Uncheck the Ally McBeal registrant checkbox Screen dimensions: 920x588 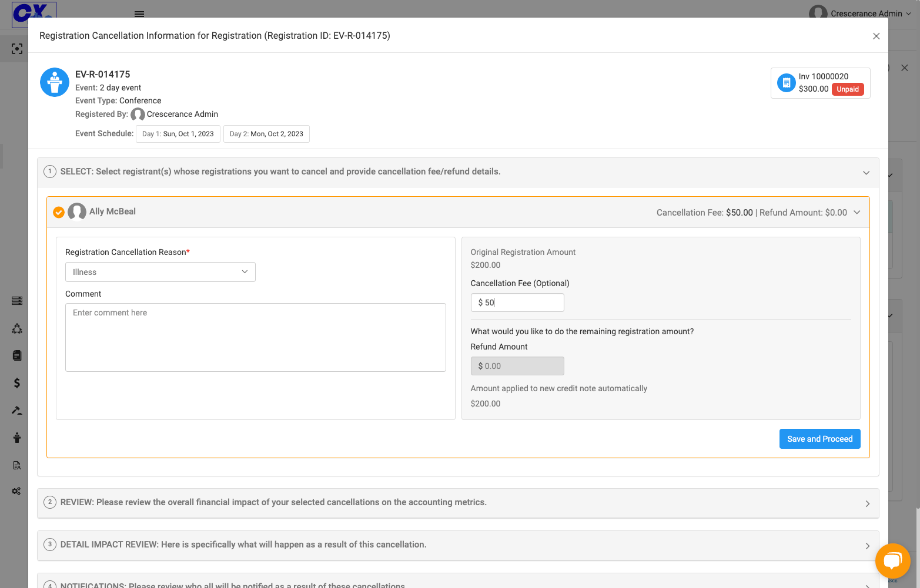59,212
